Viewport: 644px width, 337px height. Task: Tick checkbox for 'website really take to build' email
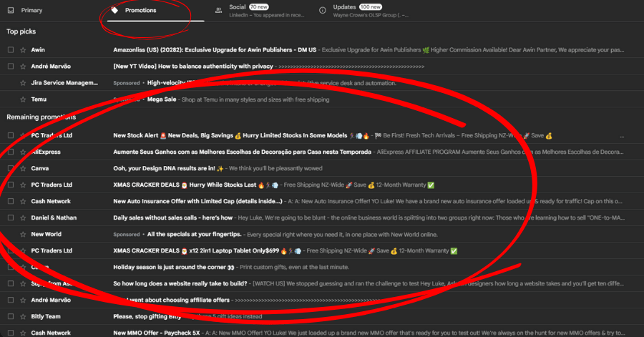tap(11, 283)
